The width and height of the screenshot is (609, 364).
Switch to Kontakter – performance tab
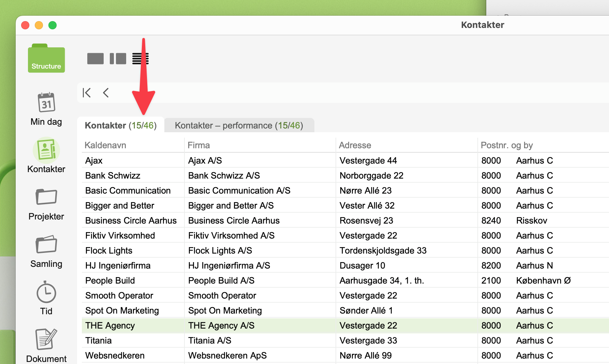tap(239, 125)
